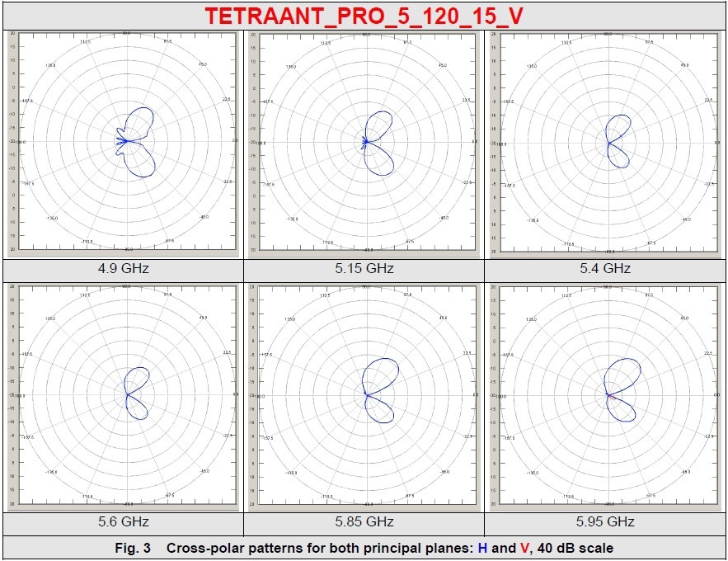
Task: Click the red TETRAANT_PRO_5_120_15_V title
Action: click(x=364, y=16)
